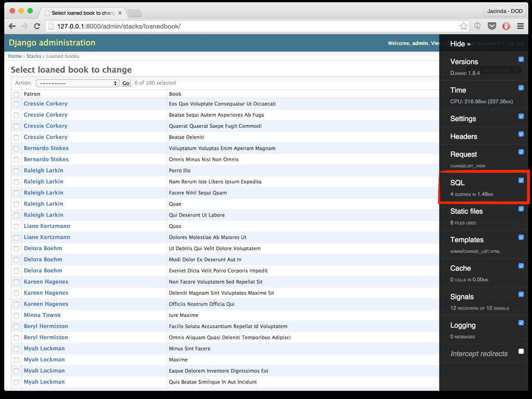Go back with the browser back arrow

(x=12, y=26)
